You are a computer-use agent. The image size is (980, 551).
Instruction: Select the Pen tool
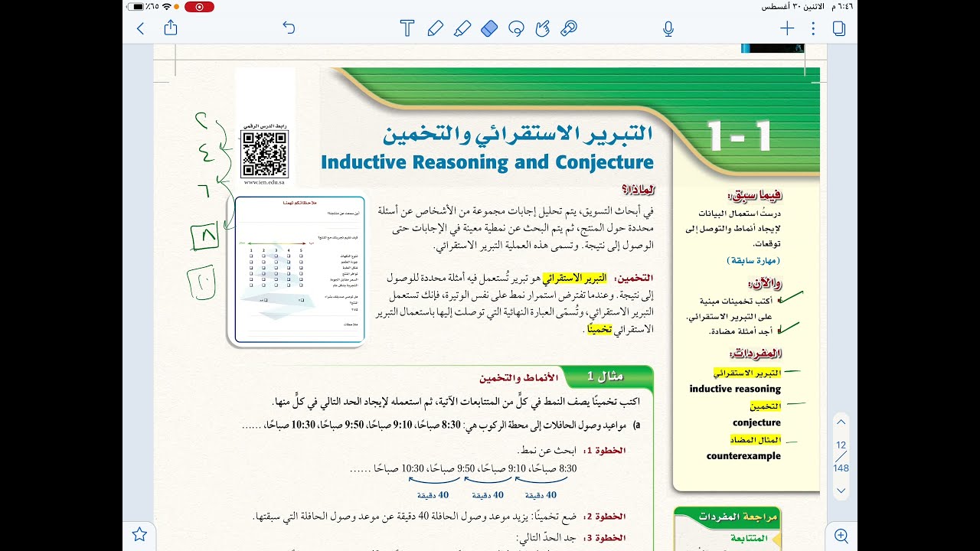pyautogui.click(x=435, y=28)
